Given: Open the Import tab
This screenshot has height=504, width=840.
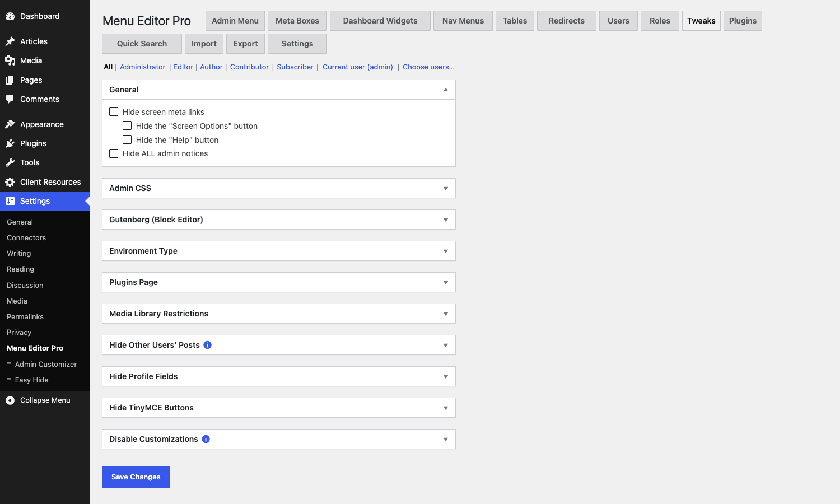Looking at the screenshot, I should (x=204, y=44).
